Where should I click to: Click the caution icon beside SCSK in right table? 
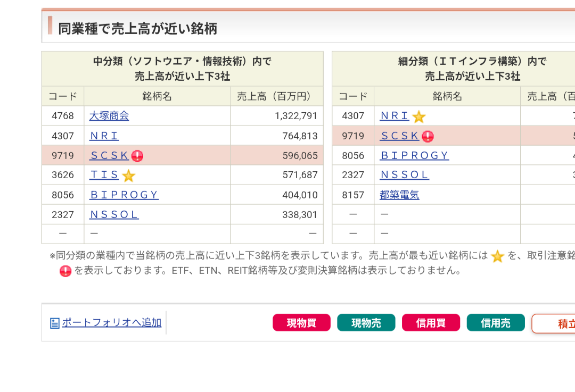tap(428, 136)
